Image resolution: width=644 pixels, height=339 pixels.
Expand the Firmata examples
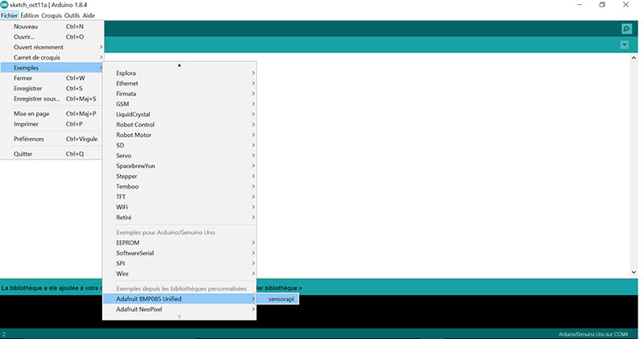pyautogui.click(x=180, y=93)
